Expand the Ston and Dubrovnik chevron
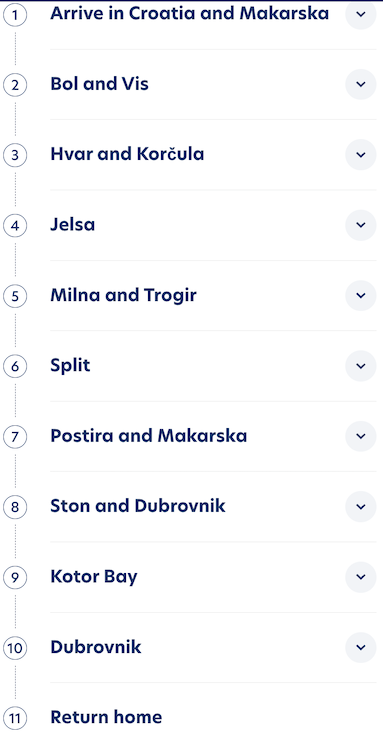 coord(361,507)
